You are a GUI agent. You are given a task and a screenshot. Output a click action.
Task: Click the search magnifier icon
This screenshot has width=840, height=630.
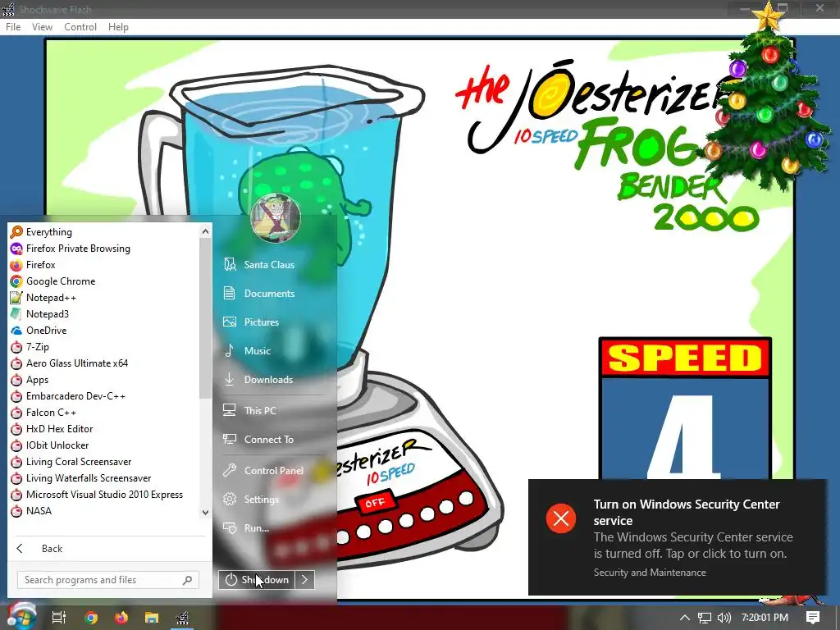pos(188,580)
